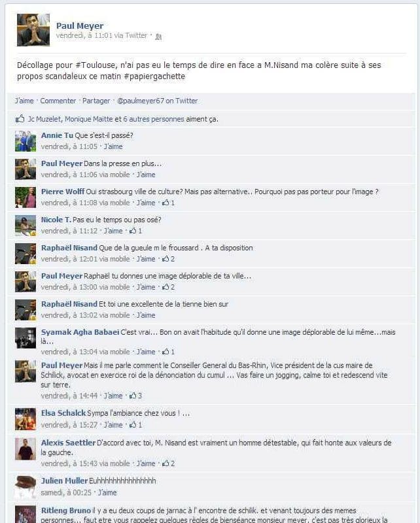Click J'aime on Julien Muller's comment
This screenshot has width=420, height=523.
(x=107, y=492)
